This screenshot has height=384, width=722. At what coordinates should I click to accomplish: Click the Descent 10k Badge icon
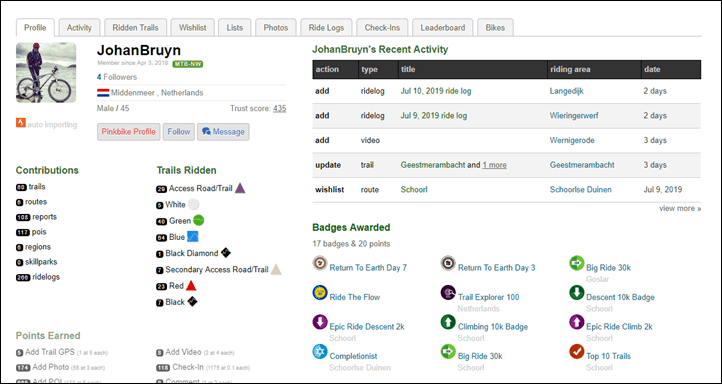tap(576, 293)
